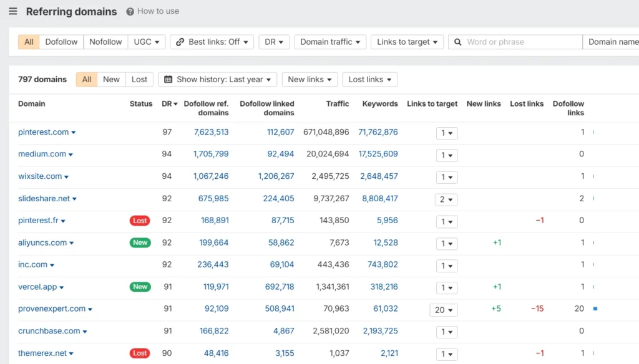Select the Nofollow filter
639x364 pixels.
(105, 42)
